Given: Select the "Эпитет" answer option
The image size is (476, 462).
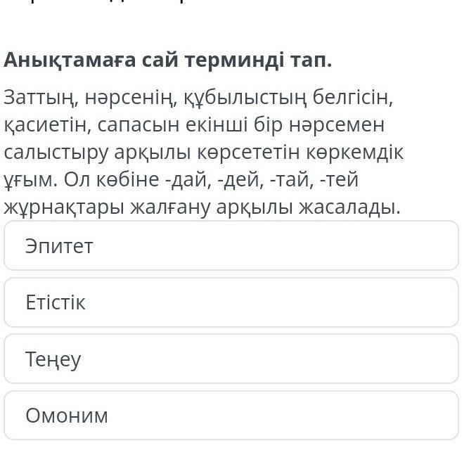Looking at the screenshot, I should [x=231, y=246].
